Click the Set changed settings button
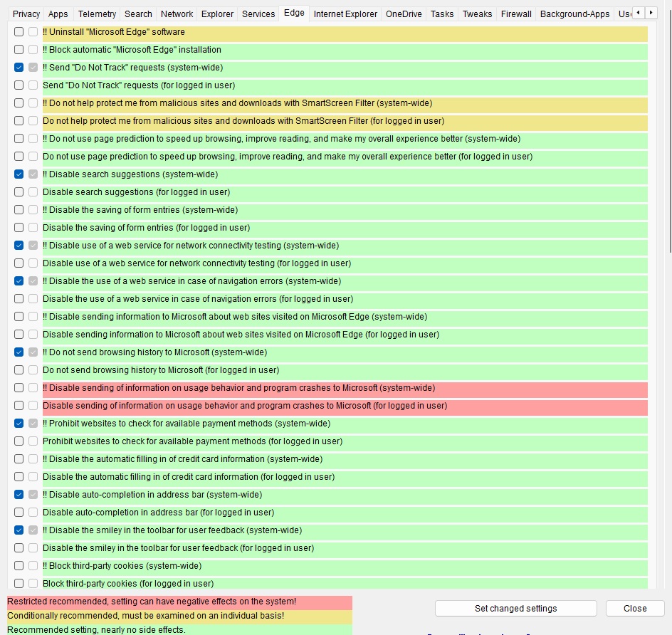The height and width of the screenshot is (635, 672). (515, 609)
